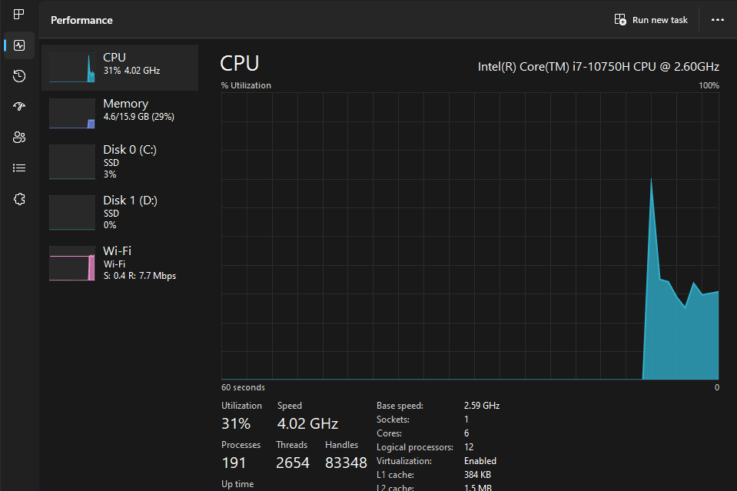Click the Performance sidebar icon

click(18, 45)
